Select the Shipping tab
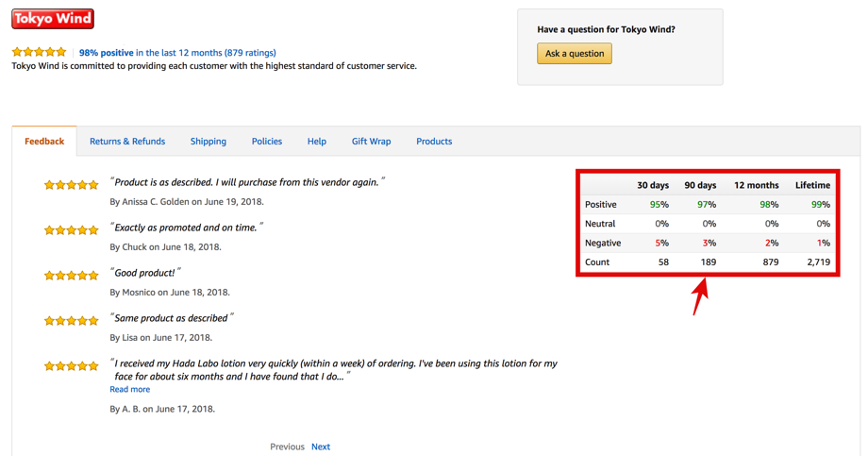The width and height of the screenshot is (868, 456). click(x=209, y=142)
